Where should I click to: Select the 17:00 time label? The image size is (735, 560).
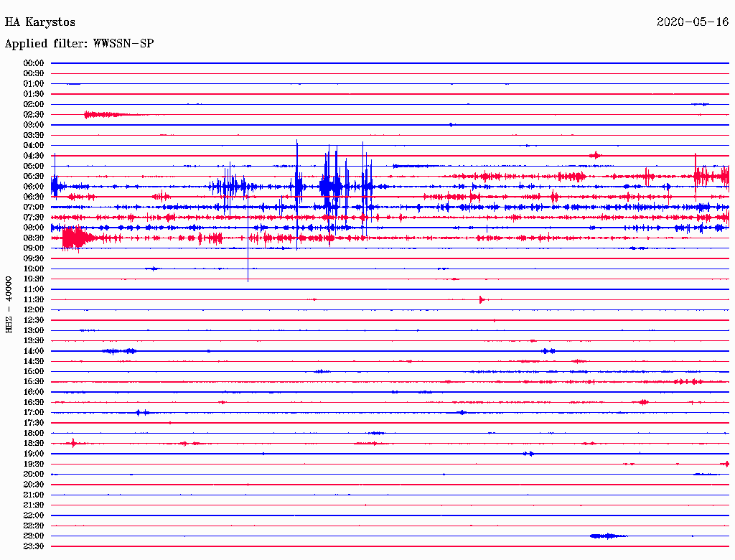tap(34, 413)
